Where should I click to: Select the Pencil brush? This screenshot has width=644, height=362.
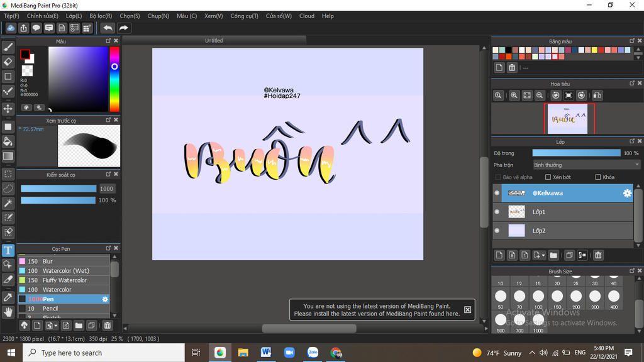(64, 309)
